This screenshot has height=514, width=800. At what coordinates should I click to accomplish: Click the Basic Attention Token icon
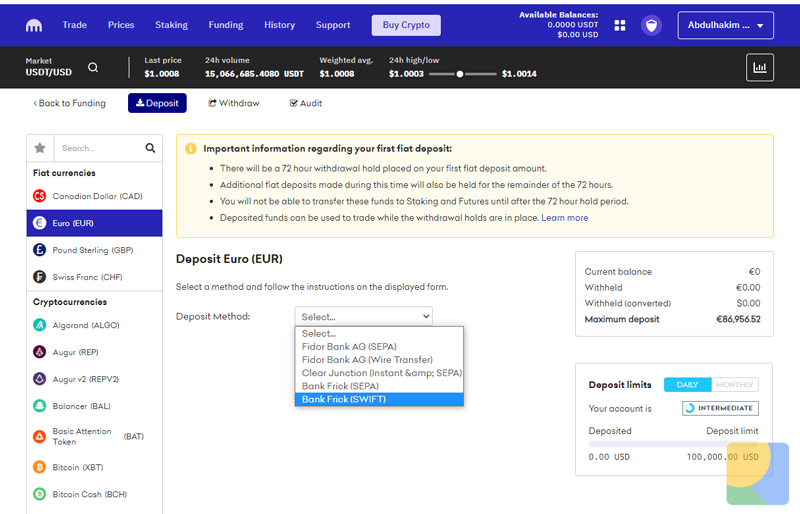point(40,436)
